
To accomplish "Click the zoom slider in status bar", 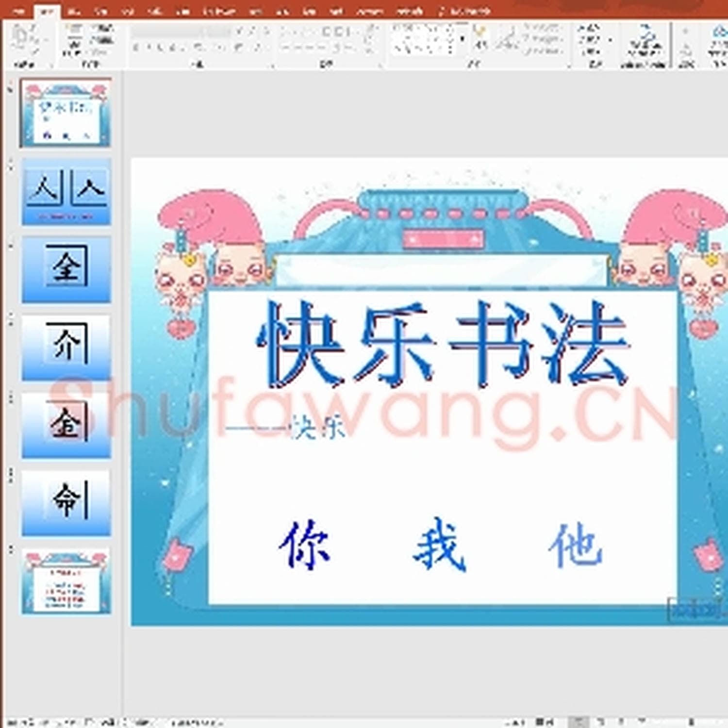I will point(692,722).
